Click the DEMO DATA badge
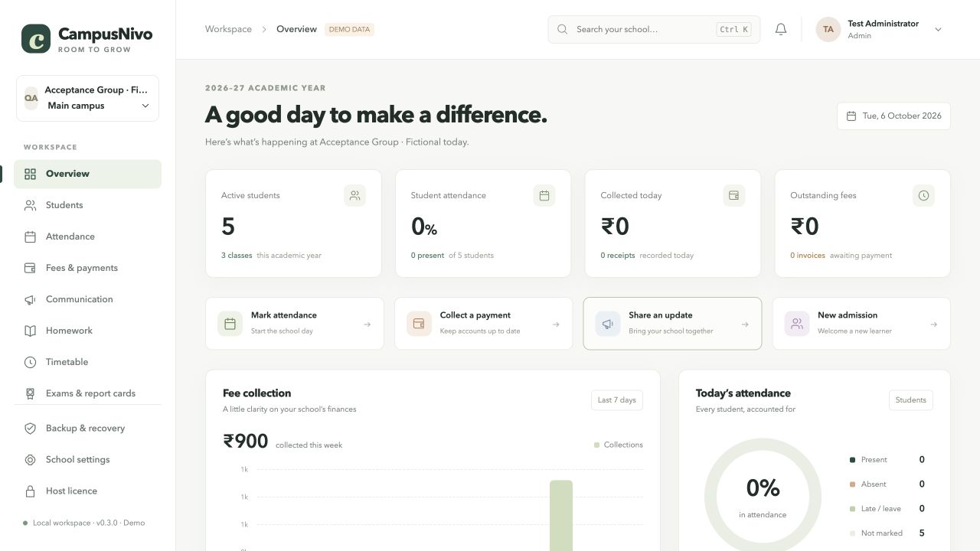Viewport: 980px width, 551px height. pos(349,30)
